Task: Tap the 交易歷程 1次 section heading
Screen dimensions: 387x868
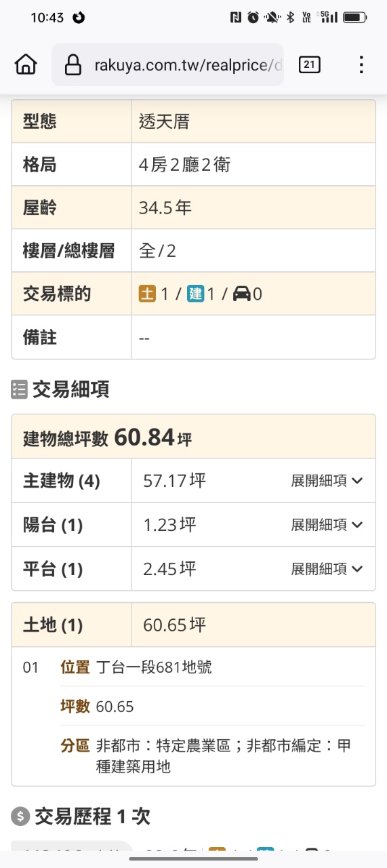Action: pos(92,816)
